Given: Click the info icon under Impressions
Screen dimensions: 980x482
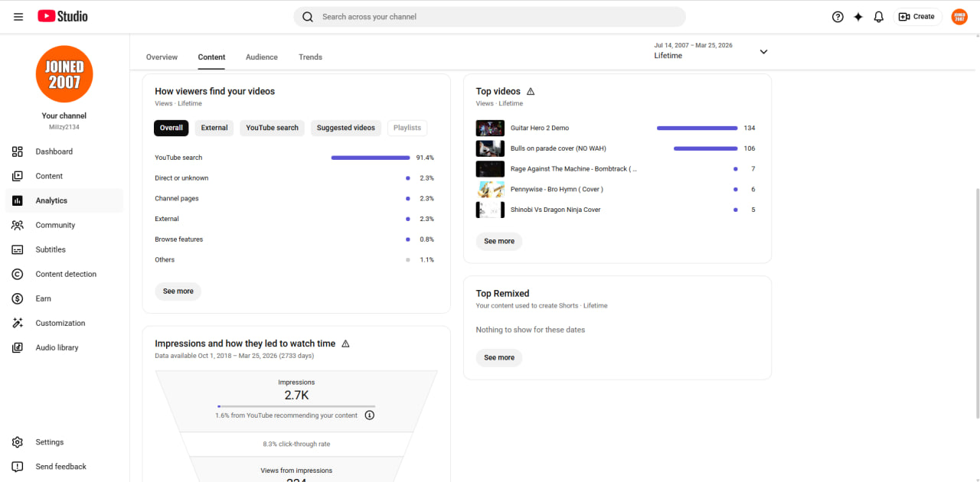Looking at the screenshot, I should [370, 415].
